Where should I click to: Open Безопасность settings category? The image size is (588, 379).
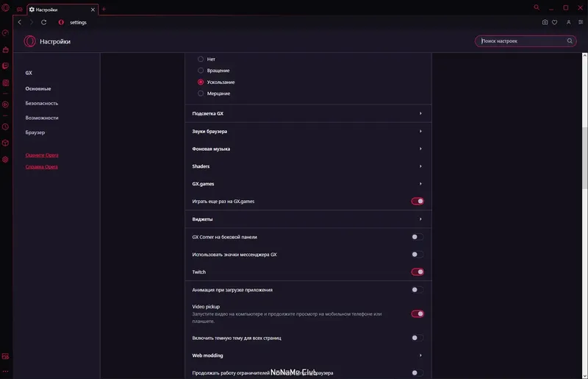coord(42,103)
